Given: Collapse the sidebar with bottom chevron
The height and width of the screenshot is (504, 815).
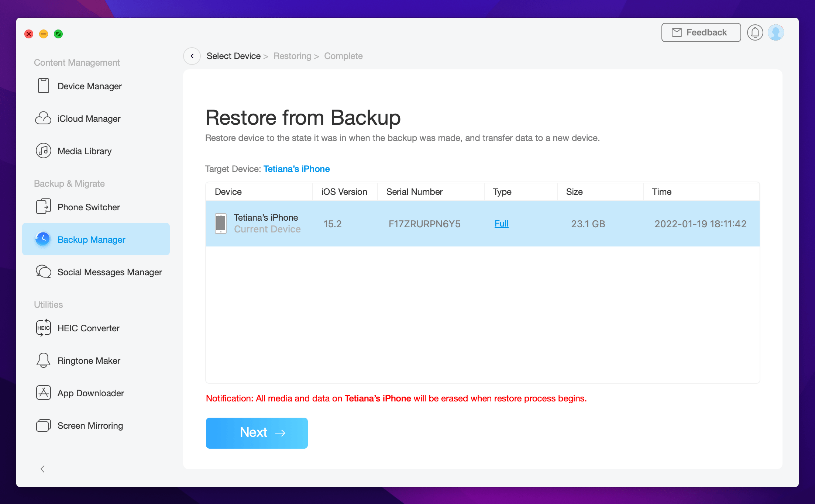Looking at the screenshot, I should [x=42, y=469].
